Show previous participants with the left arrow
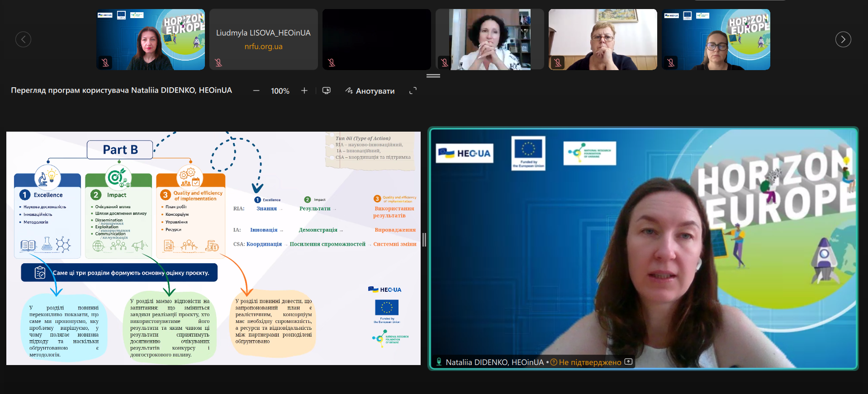 click(24, 39)
